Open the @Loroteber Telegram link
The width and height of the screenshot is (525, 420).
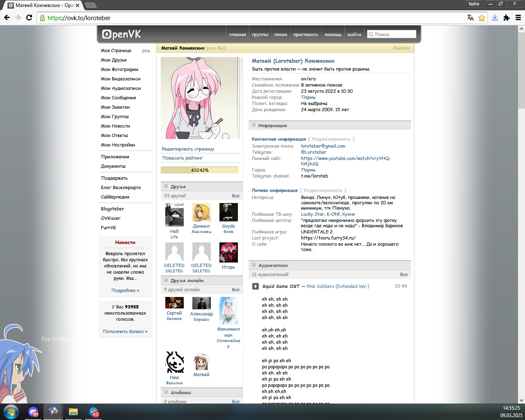point(314,152)
